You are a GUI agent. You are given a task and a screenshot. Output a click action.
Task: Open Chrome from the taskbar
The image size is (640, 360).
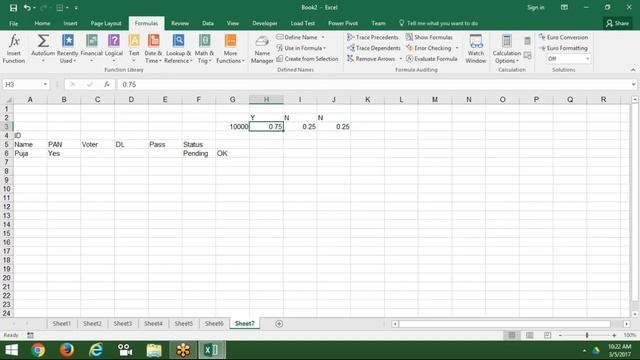38,350
